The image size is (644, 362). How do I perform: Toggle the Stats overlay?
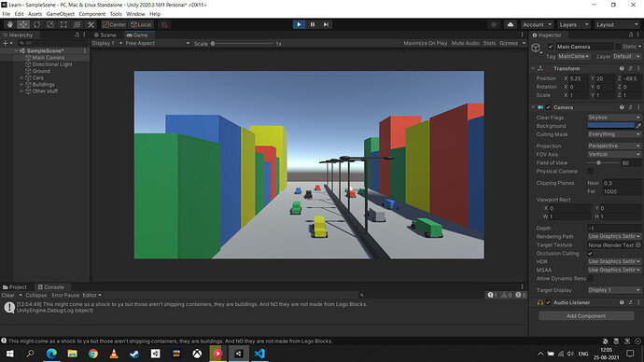coord(489,44)
